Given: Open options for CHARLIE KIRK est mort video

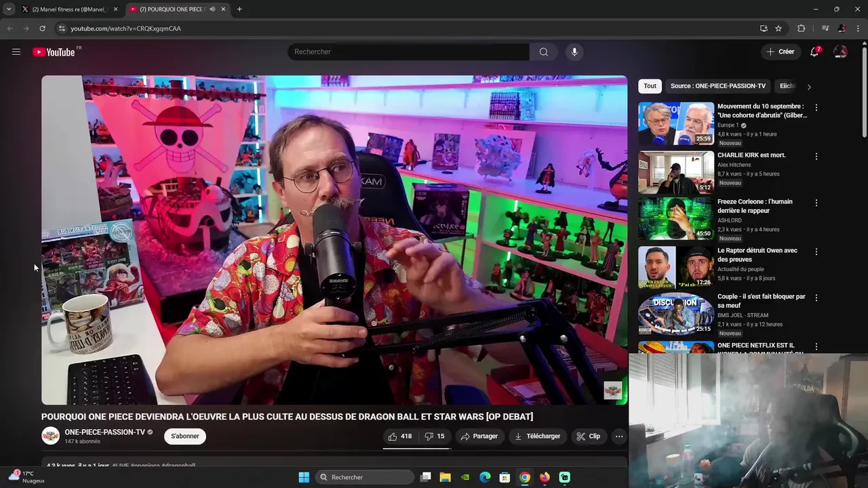Looking at the screenshot, I should [816, 157].
